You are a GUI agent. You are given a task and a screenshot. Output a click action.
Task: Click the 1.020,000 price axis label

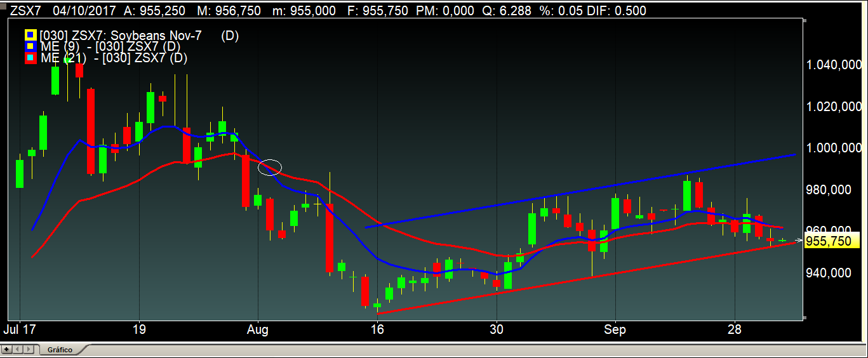click(x=834, y=107)
